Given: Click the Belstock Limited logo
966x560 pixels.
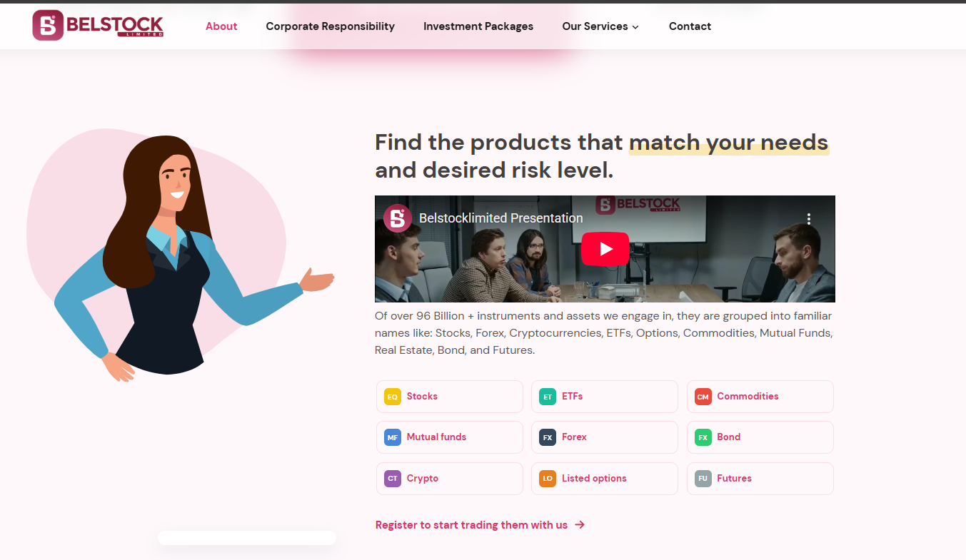Looking at the screenshot, I should (x=98, y=26).
